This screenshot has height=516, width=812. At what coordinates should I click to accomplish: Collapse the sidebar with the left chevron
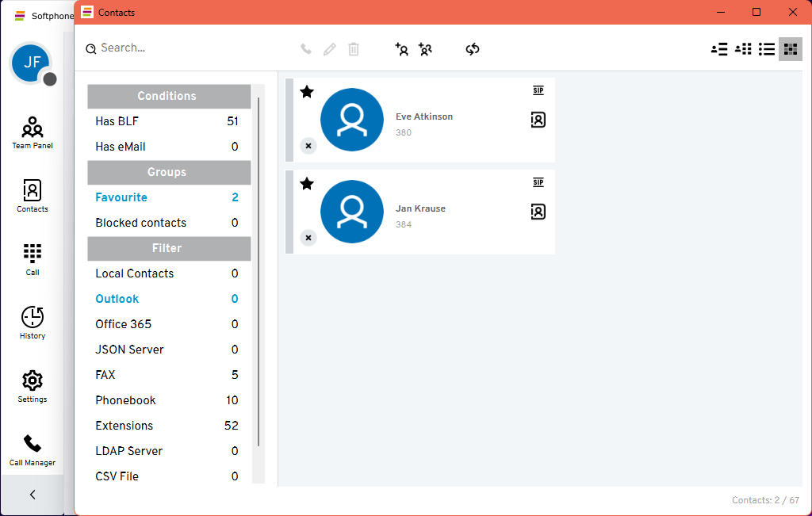(33, 495)
